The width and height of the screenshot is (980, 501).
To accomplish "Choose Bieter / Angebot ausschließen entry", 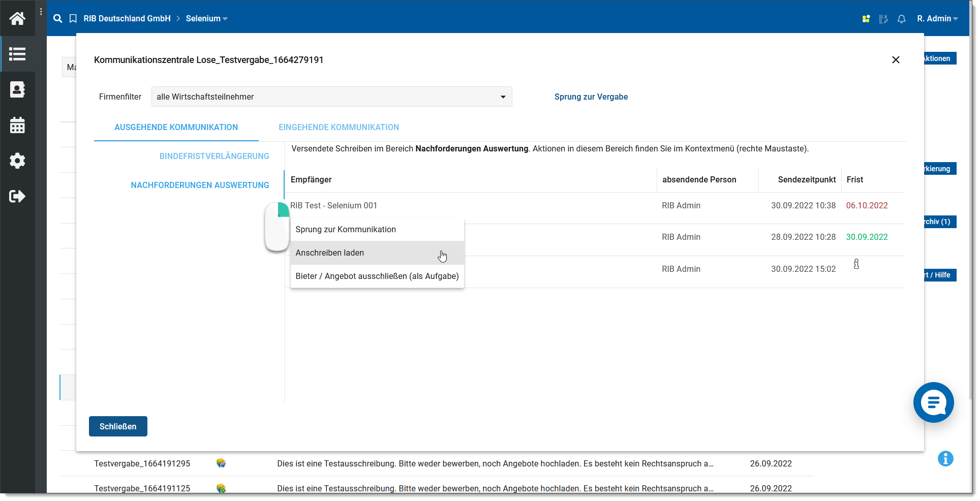I will (x=377, y=276).
